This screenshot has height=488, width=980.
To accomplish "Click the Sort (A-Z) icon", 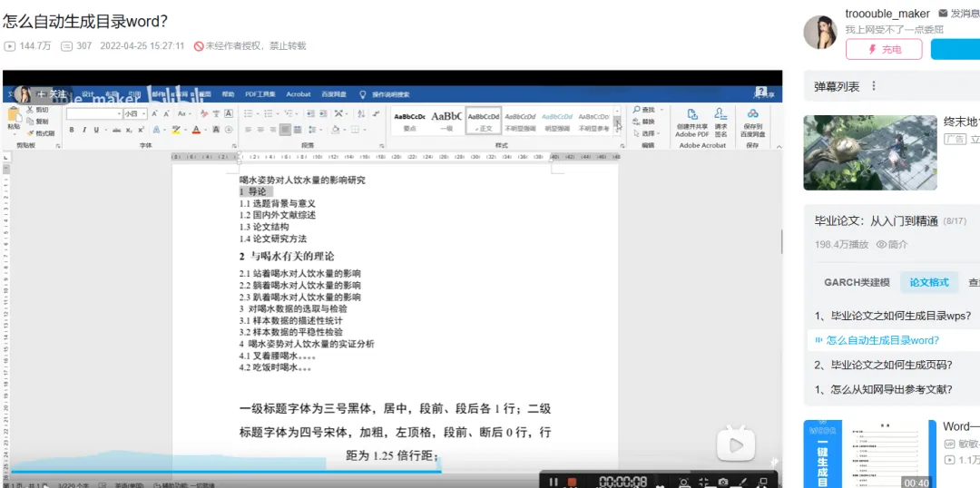I will click(360, 113).
